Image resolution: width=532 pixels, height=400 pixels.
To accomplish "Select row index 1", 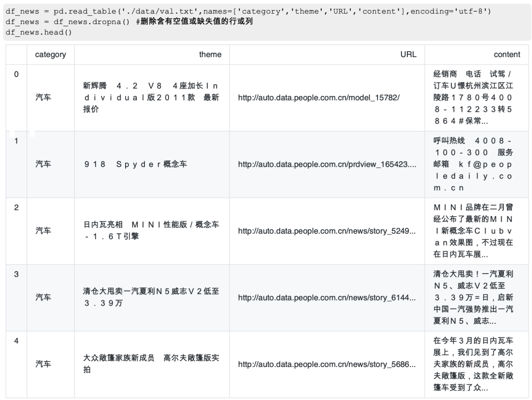I will 16,141.
